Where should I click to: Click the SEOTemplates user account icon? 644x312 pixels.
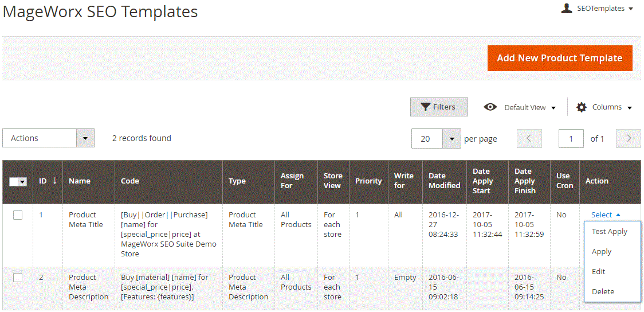[567, 8]
